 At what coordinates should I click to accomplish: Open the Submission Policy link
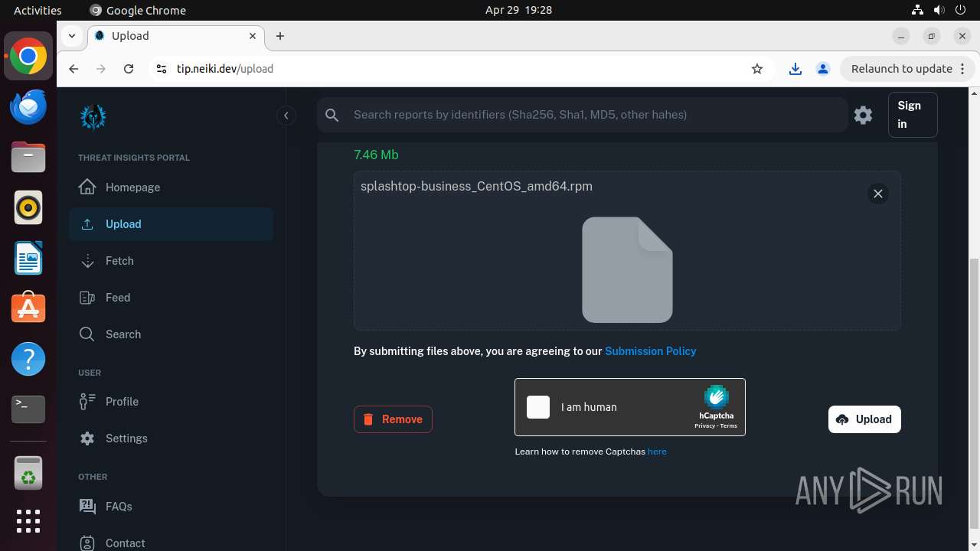tap(651, 351)
